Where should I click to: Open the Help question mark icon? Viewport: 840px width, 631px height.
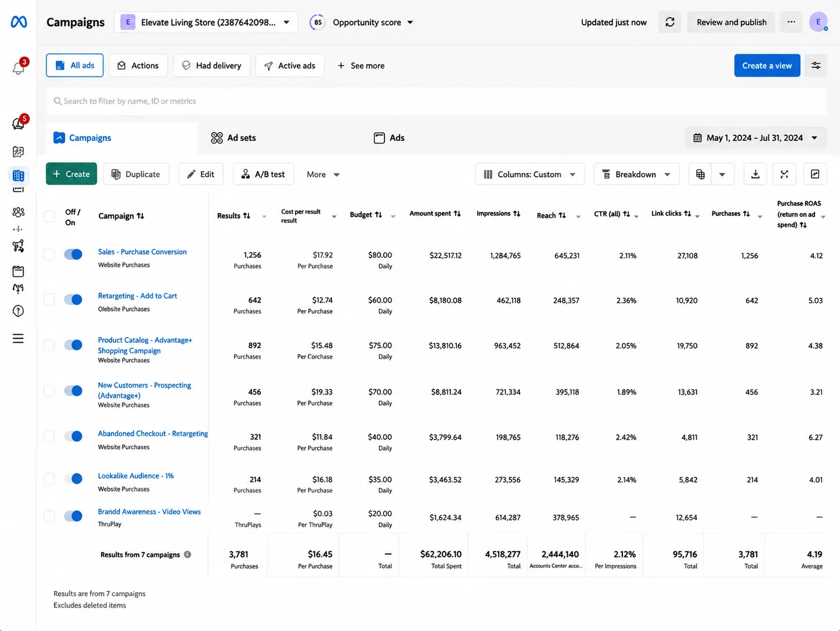coord(19,311)
